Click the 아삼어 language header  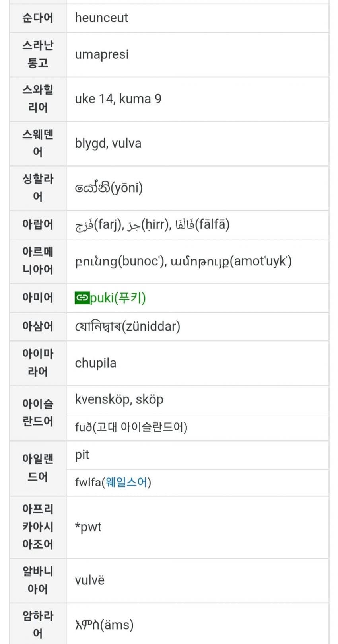[38, 326]
